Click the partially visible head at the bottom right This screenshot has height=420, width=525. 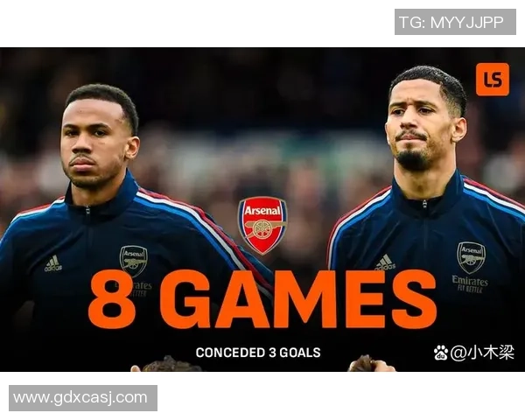click(x=370, y=364)
